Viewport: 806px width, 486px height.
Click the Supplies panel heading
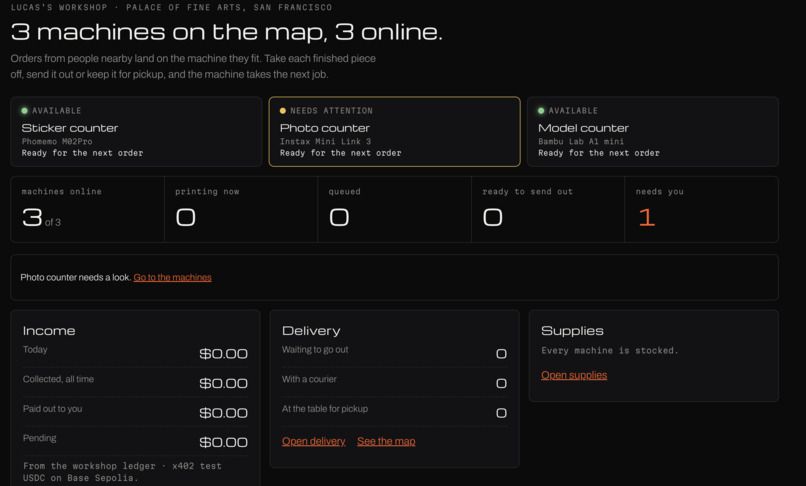(x=572, y=331)
